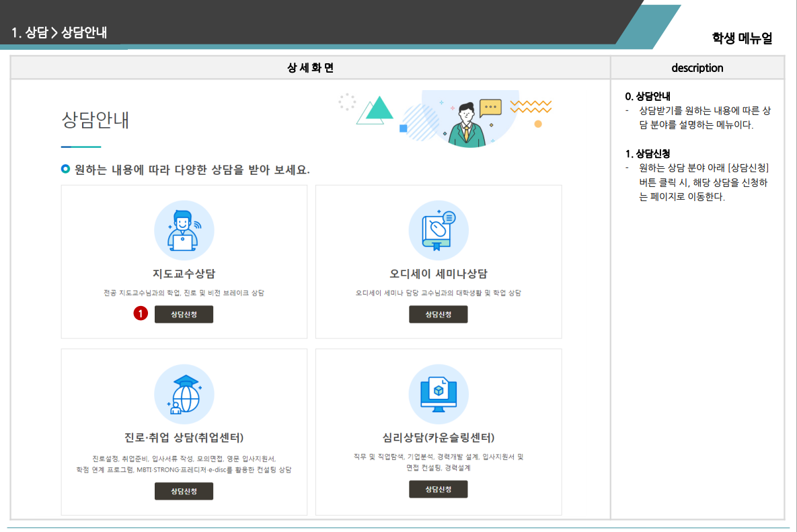Click the 진로·취업 상담 globe graduation cap icon
Screen dimensions: 797x532
[x=184, y=394]
